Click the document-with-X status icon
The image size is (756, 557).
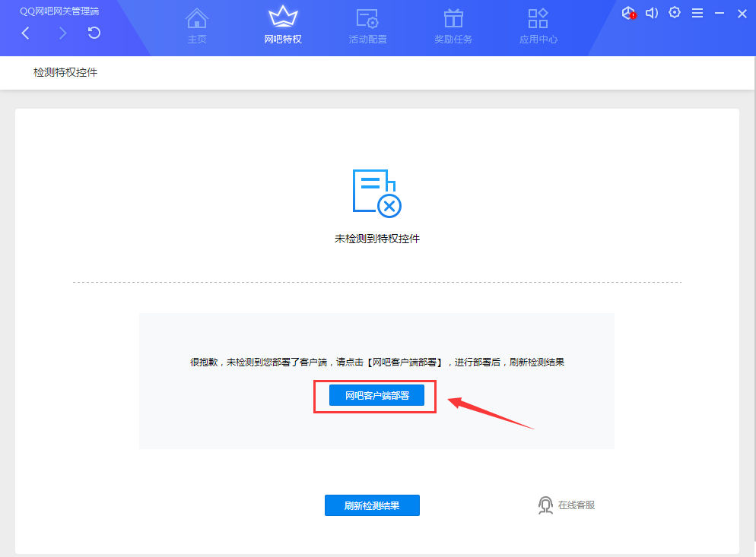(x=377, y=193)
